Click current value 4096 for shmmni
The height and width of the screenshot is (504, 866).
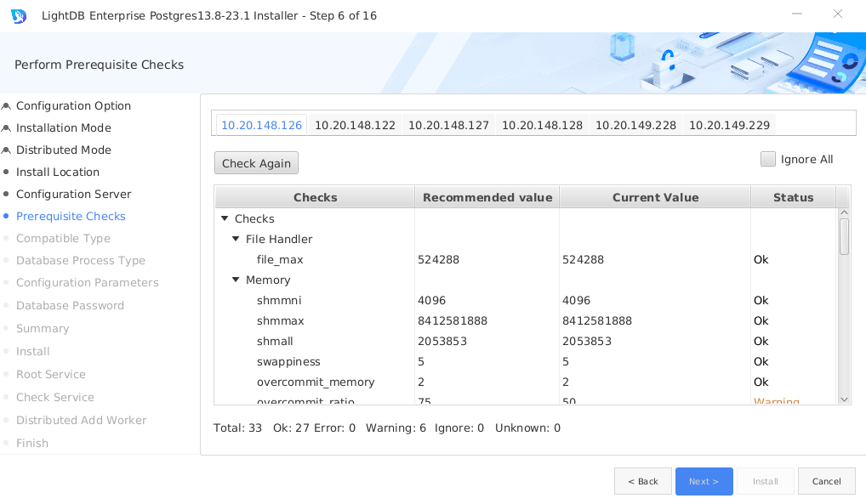(576, 300)
